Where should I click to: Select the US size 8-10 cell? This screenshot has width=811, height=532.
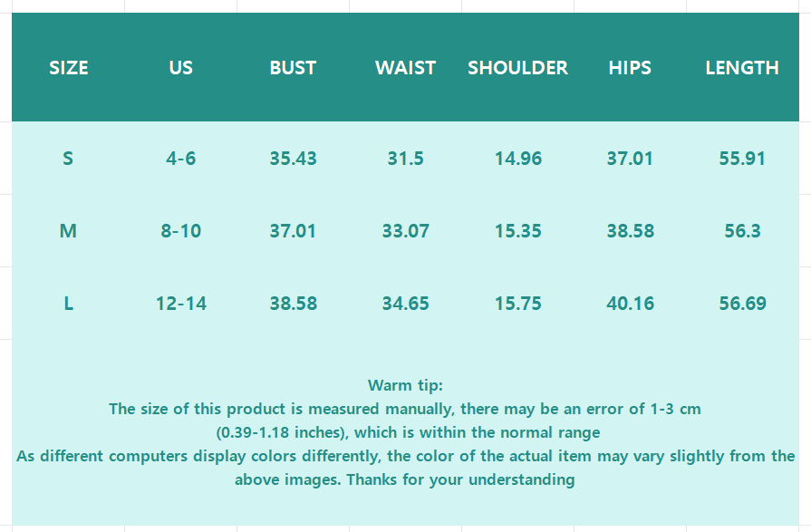tap(180, 231)
